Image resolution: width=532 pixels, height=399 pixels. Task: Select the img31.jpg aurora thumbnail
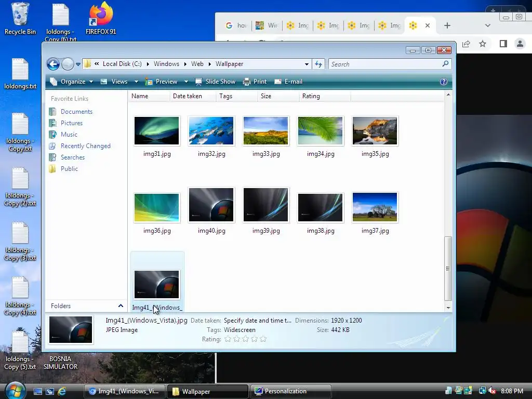pyautogui.click(x=157, y=131)
